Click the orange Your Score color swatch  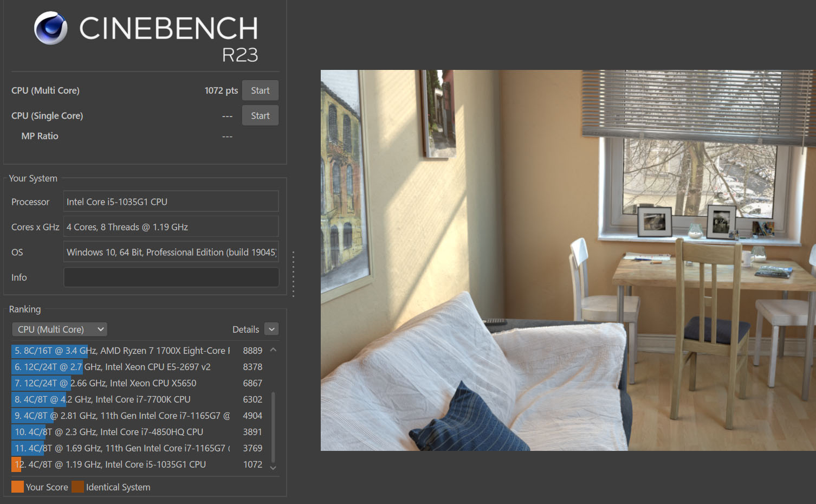17,487
